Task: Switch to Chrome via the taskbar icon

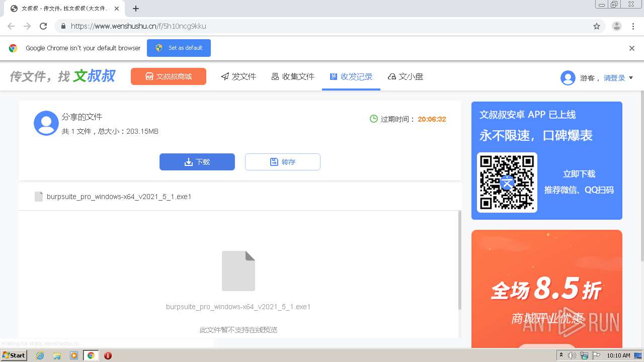Action: click(91, 355)
